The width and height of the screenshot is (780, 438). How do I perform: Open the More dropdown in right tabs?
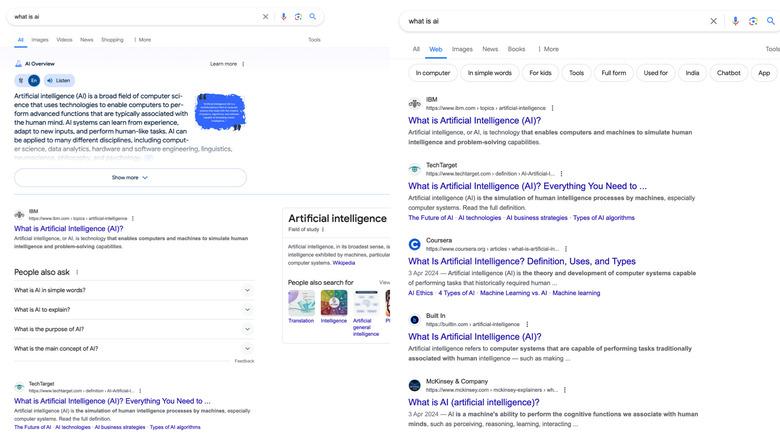(549, 49)
